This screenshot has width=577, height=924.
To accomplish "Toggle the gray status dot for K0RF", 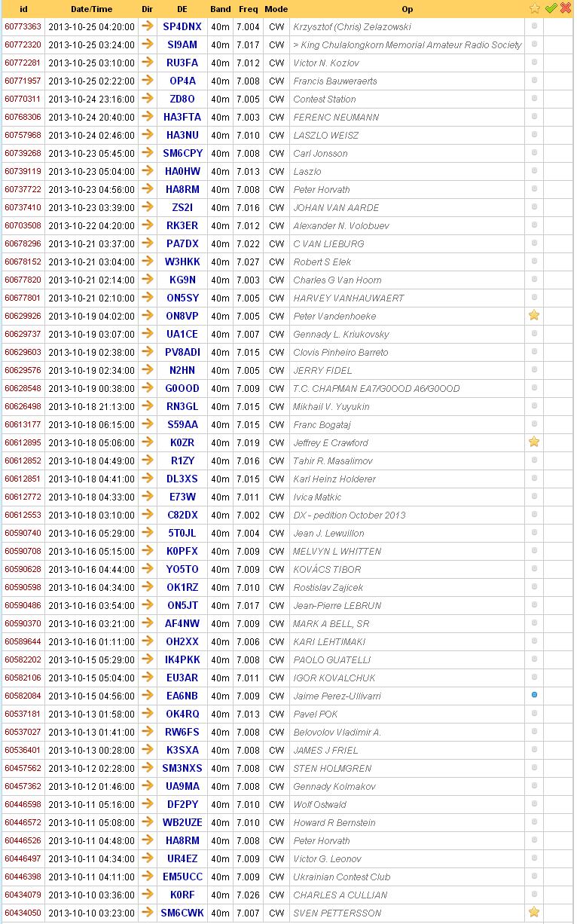I will pyautogui.click(x=534, y=894).
